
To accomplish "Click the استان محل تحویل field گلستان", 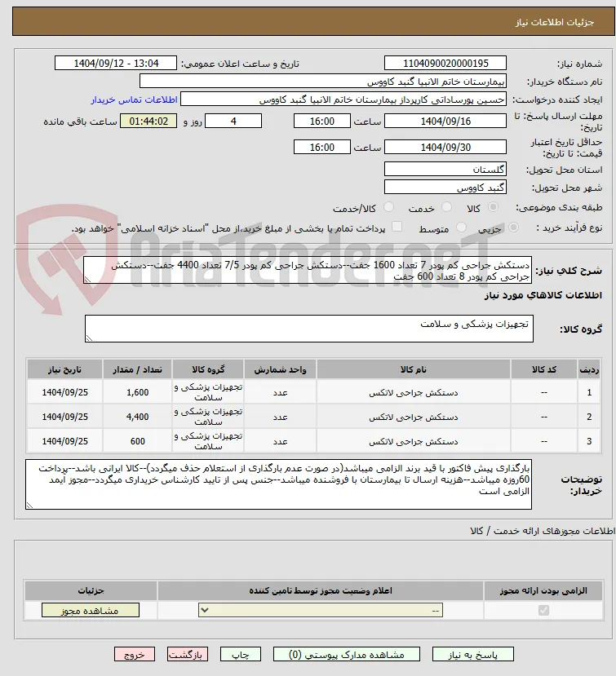I will click(x=445, y=169).
